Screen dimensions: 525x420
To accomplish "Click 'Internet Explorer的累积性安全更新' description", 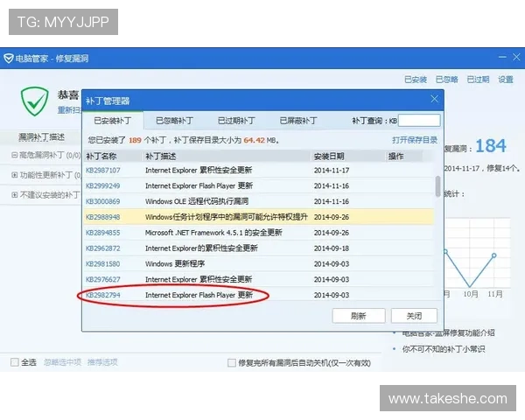I will [x=201, y=248].
